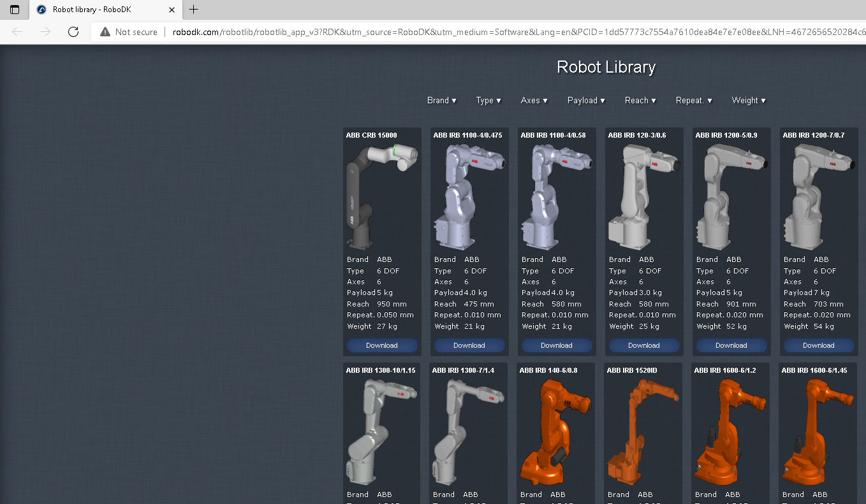Open the Reach filter dropdown
This screenshot has height=504, width=866.
click(640, 100)
